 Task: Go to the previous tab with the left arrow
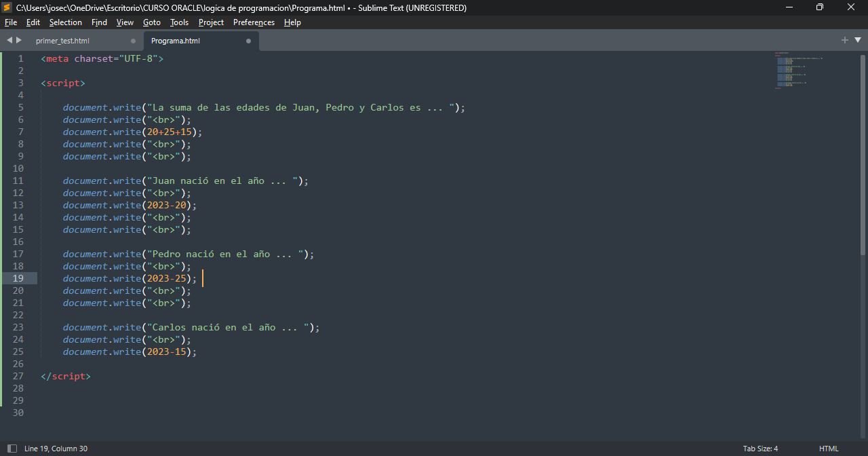[x=9, y=40]
